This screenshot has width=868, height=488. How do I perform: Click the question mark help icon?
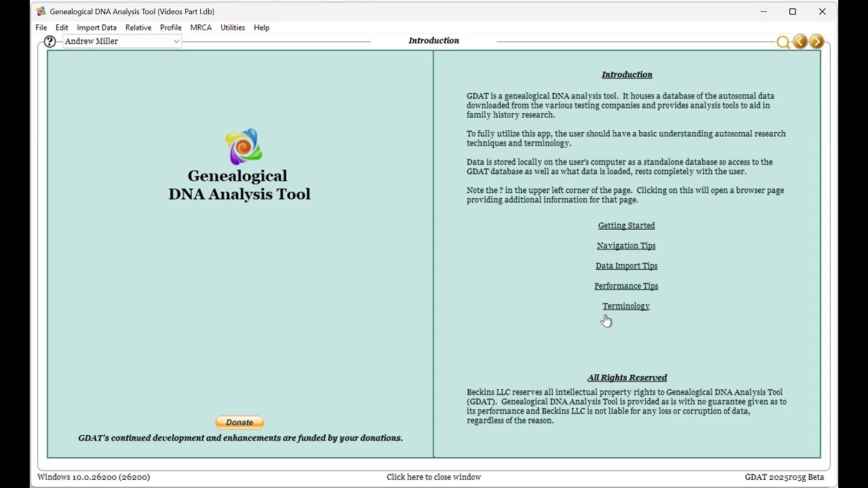point(50,41)
